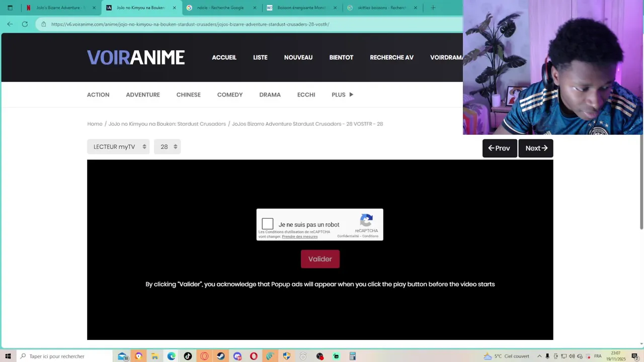Open RECHERCHE AV advanced search
Viewport: 644px width, 362px height.
point(391,57)
